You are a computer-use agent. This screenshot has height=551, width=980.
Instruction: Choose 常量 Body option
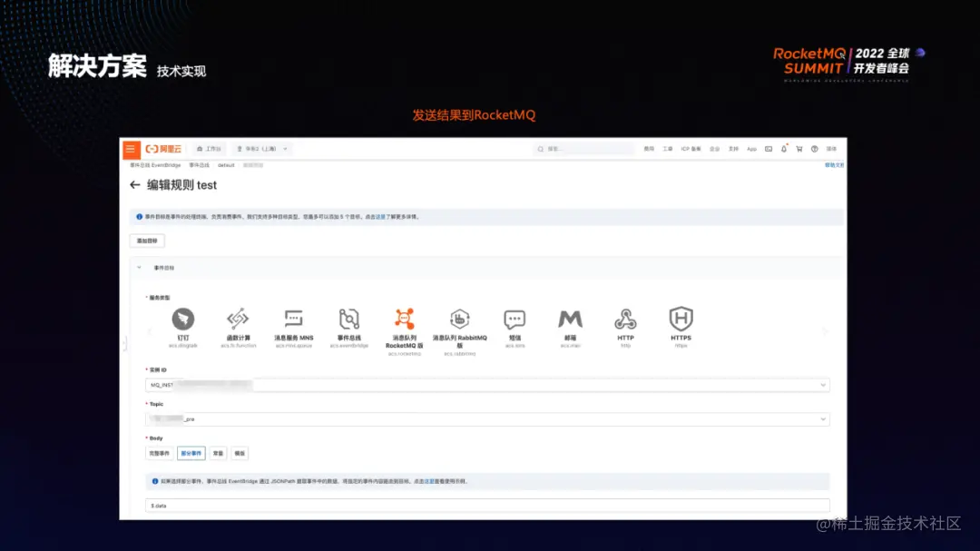point(218,454)
